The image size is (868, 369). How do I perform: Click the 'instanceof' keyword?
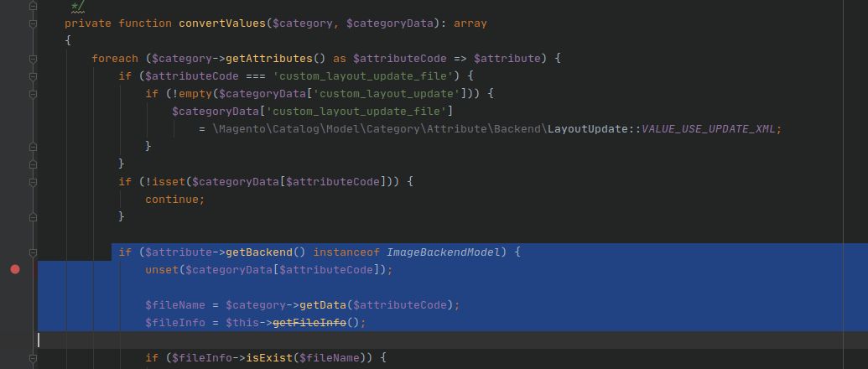346,252
